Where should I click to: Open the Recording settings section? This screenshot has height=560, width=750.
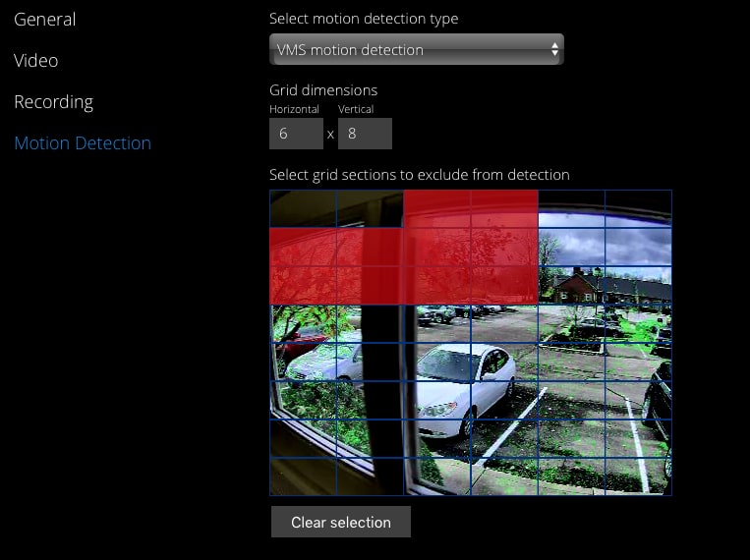pos(53,102)
